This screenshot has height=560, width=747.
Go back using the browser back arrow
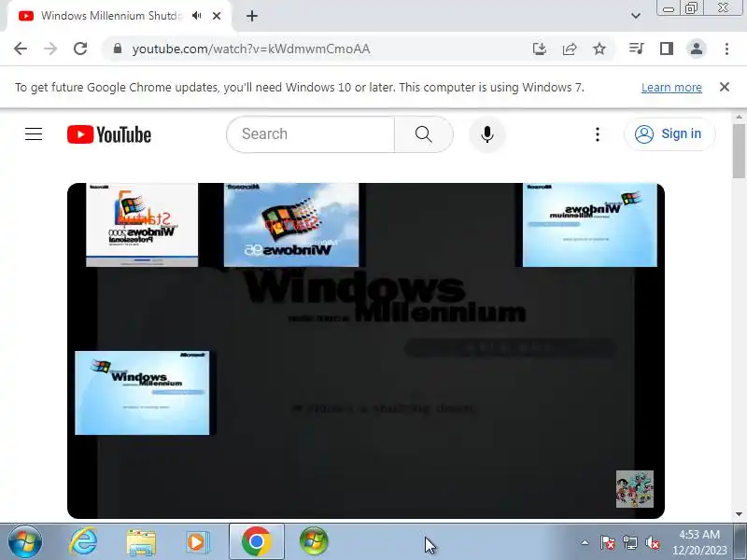tap(21, 49)
